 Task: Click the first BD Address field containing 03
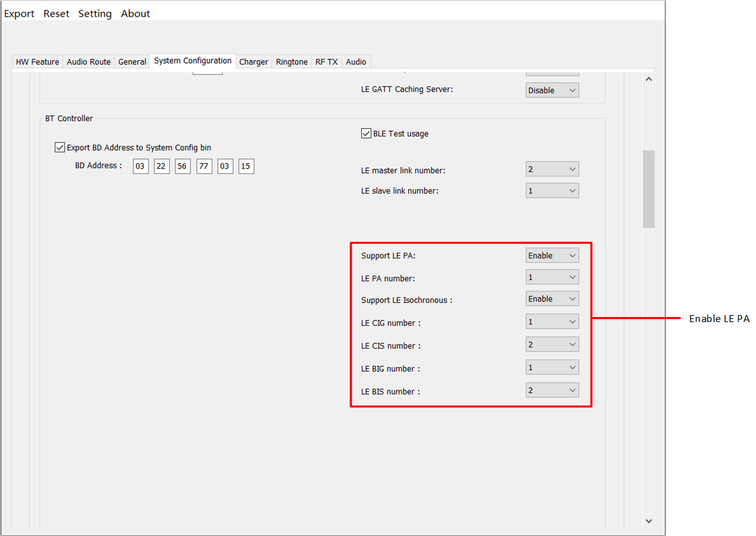140,167
